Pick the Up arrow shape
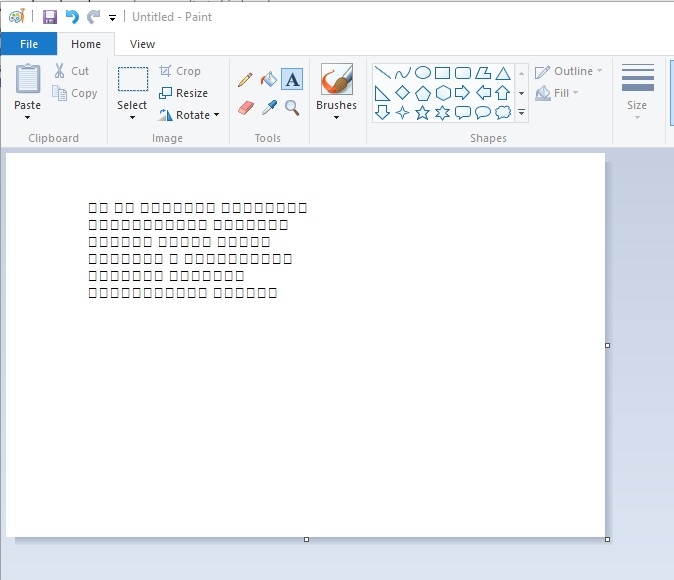 coord(502,93)
